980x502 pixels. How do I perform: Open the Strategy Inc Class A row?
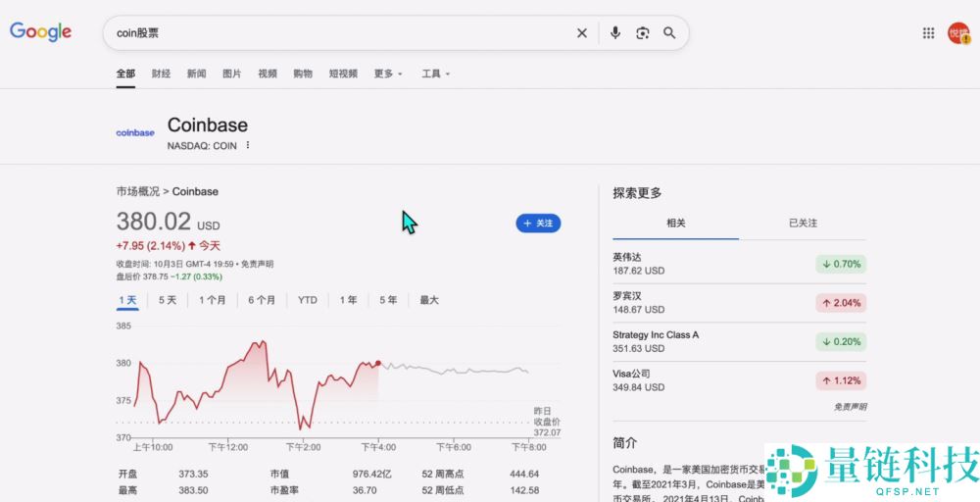pyautogui.click(x=739, y=341)
